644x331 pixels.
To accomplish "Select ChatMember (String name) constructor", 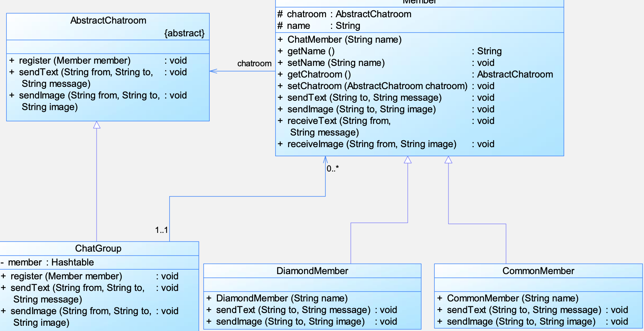I will (x=340, y=40).
